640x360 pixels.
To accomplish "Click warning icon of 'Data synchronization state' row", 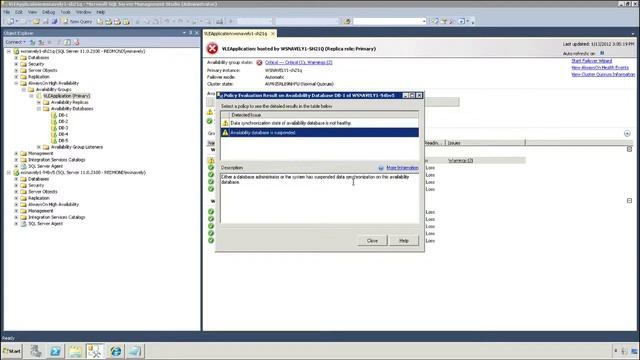I will pyautogui.click(x=225, y=122).
